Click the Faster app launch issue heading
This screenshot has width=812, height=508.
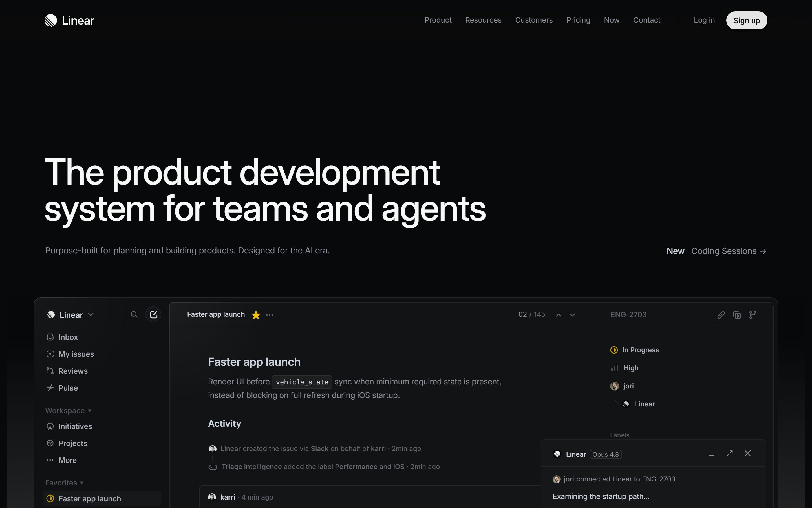pyautogui.click(x=254, y=362)
